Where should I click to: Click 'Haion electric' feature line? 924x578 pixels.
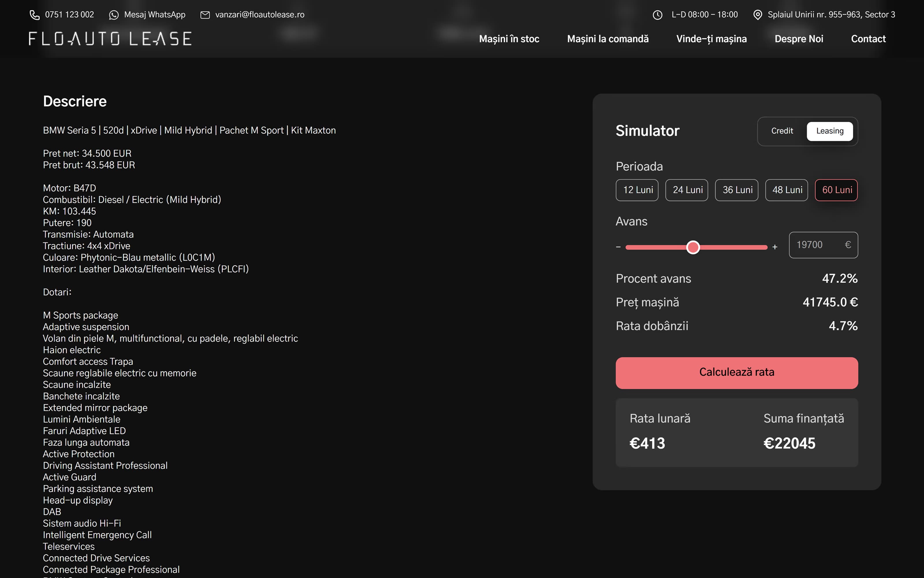[x=72, y=350]
